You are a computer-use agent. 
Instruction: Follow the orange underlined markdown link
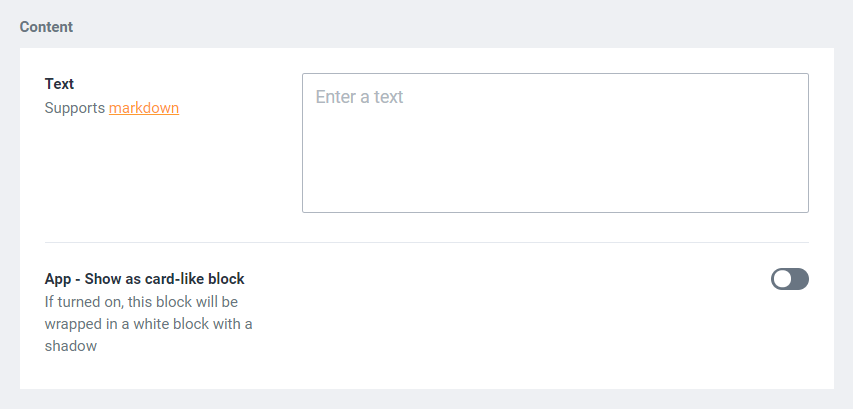144,108
